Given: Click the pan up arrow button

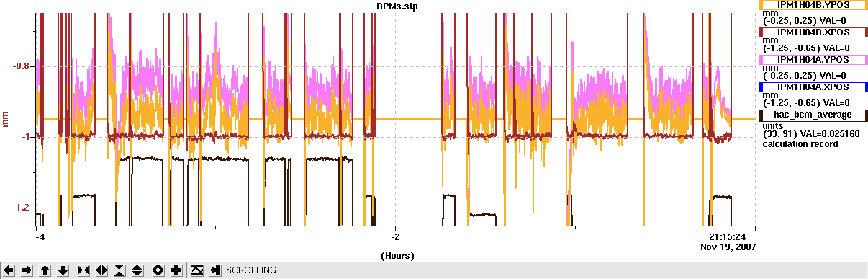Looking at the screenshot, I should click(x=45, y=270).
